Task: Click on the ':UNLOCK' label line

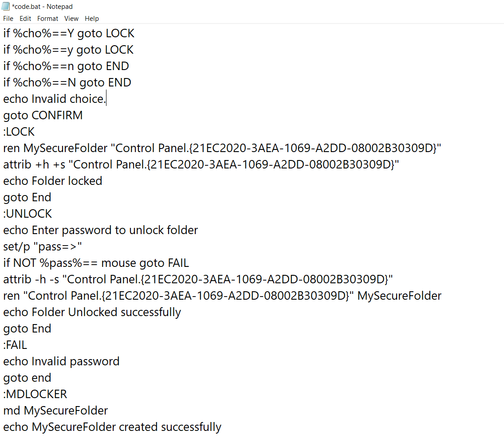Action: tap(28, 214)
